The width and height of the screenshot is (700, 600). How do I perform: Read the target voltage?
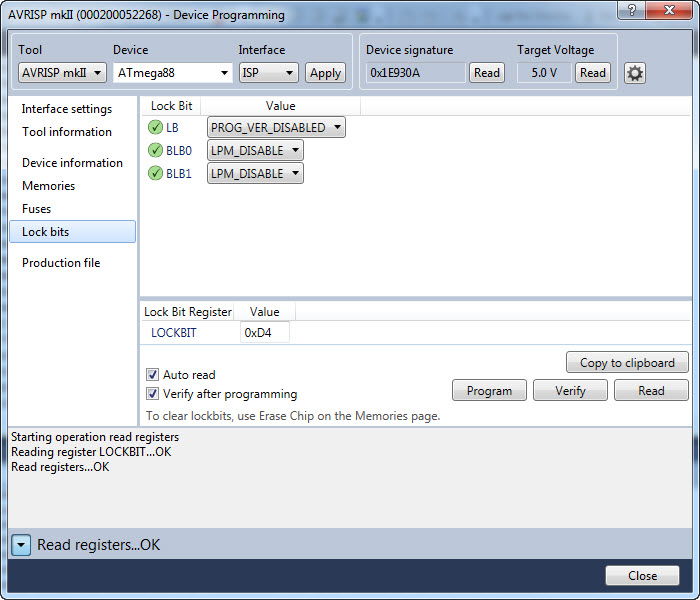click(x=592, y=73)
